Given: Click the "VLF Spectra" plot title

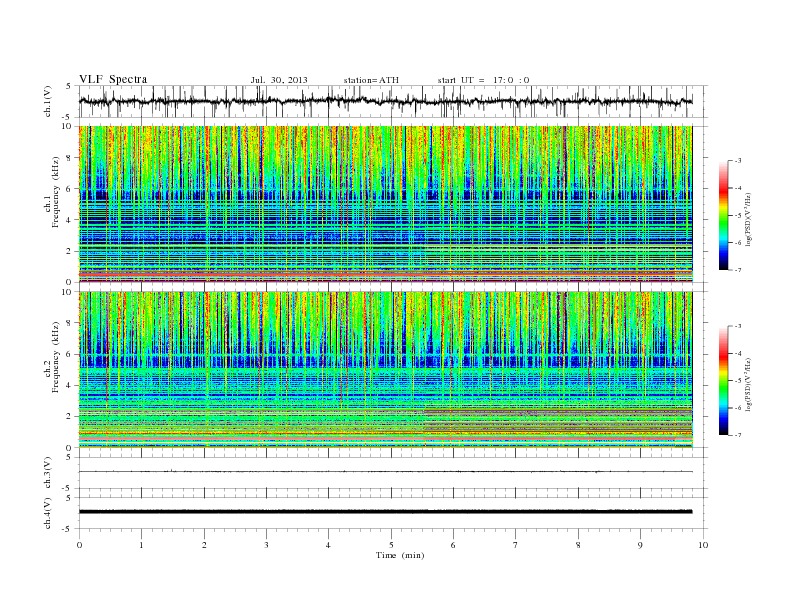Looking at the screenshot, I should [x=113, y=79].
